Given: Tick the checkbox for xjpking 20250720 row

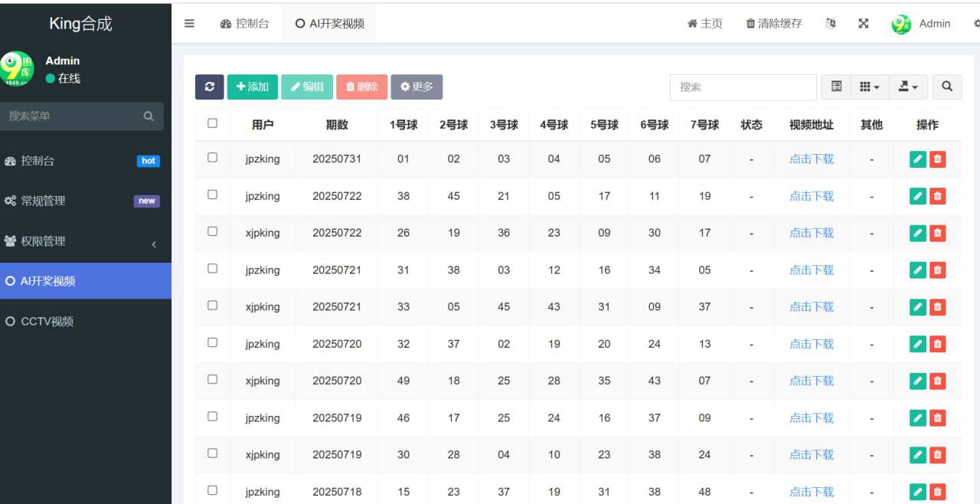Looking at the screenshot, I should pos(213,379).
